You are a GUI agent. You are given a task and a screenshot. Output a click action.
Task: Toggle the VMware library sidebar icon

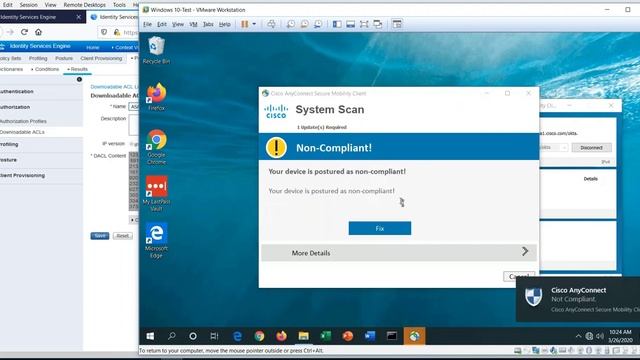[x=337, y=24]
